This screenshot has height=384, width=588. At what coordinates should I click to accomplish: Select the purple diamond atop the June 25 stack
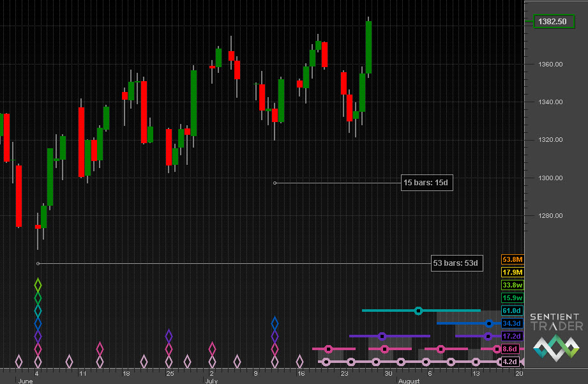(169, 335)
